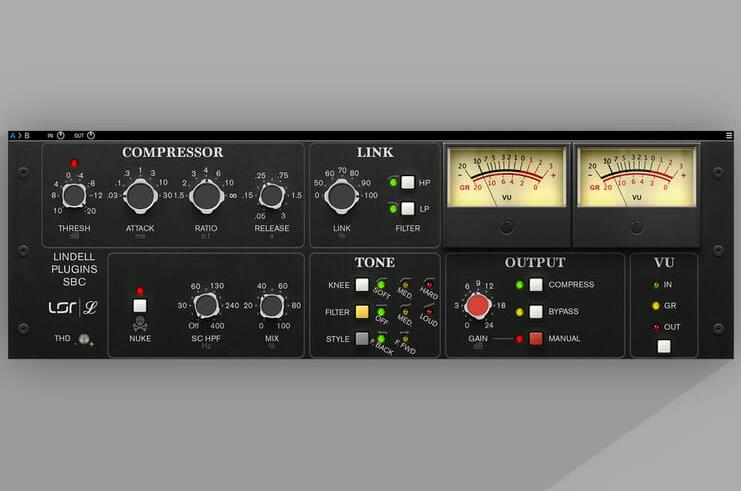Click the HARD knee LED
The width and height of the screenshot is (741, 491).
[429, 285]
